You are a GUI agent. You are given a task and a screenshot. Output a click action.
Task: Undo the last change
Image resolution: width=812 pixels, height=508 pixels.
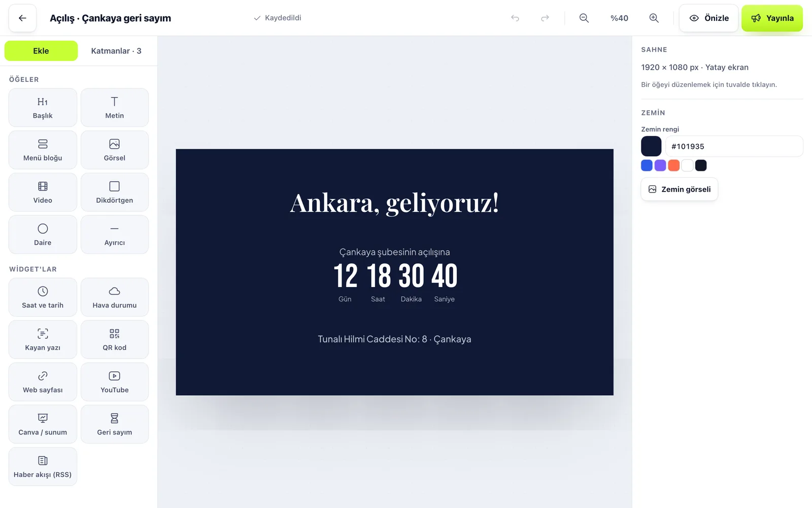(515, 18)
